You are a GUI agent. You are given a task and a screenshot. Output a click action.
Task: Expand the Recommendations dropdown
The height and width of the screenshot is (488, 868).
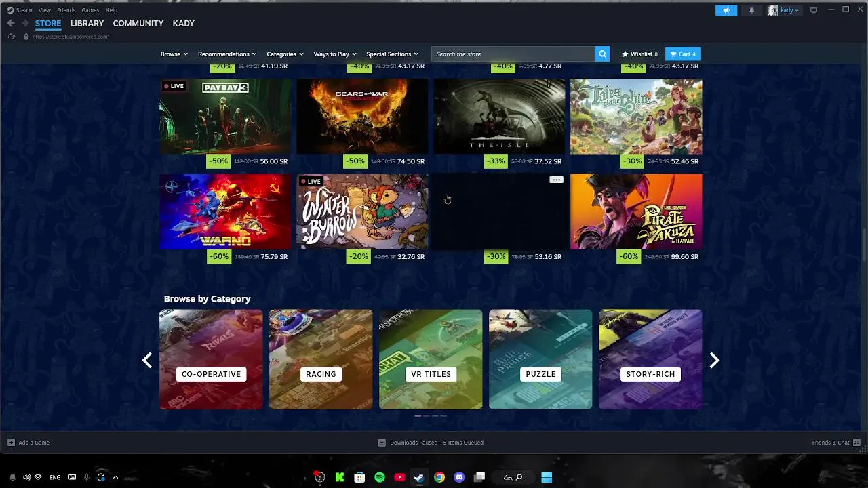[227, 54]
